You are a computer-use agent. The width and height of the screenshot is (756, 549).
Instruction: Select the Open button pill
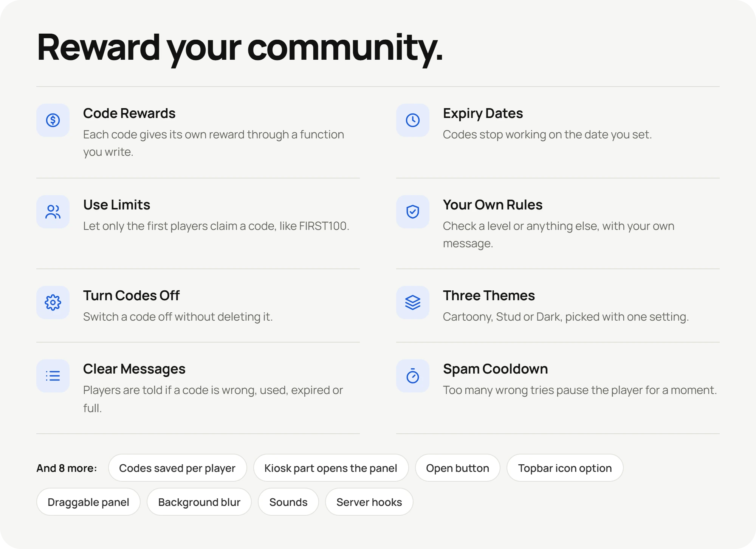pos(458,468)
